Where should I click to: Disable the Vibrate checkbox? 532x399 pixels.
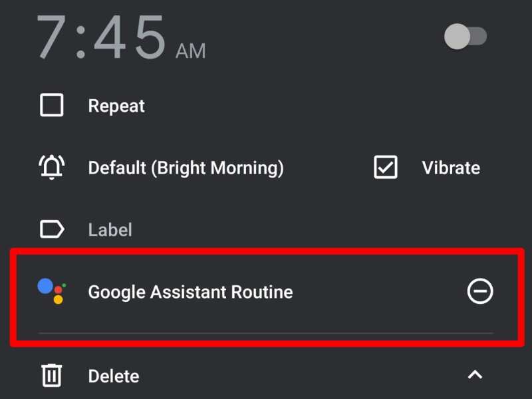pyautogui.click(x=386, y=168)
